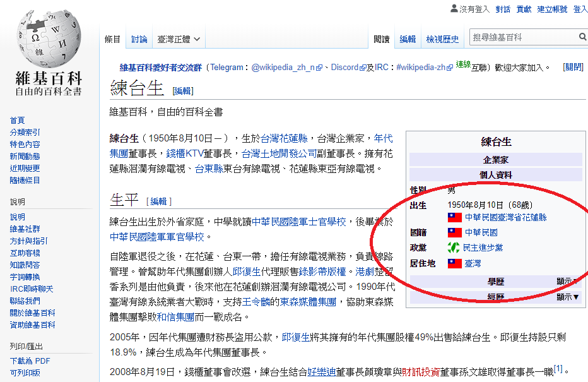Follow the 台灣花蓮縣 article link
The width and height of the screenshot is (588, 382).
tap(284, 138)
